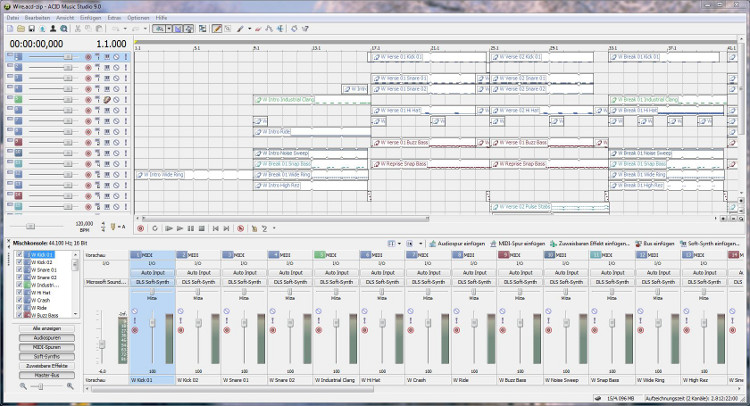Open Auto Input dropdown on channel 1
Image resolution: width=750 pixels, height=406 pixels.
point(153,273)
